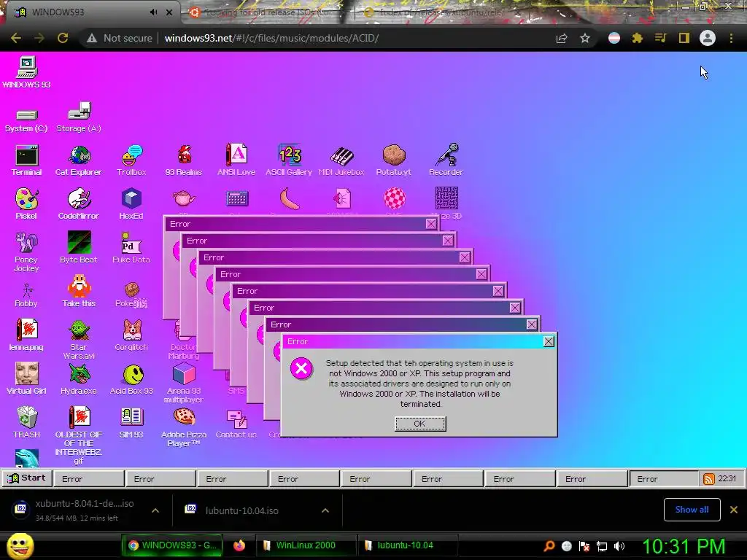Open OLDEST GIF OF THE INTERWEBZ.gif
747x560 pixels.
point(79,435)
